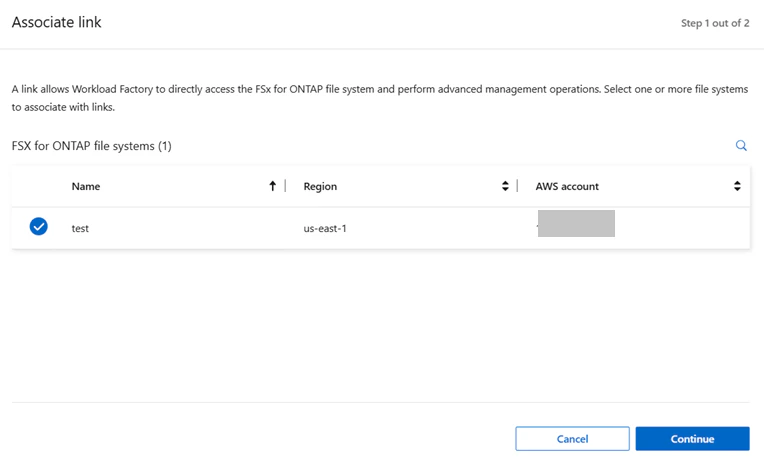Click the Cancel button
The width and height of the screenshot is (764, 470).
click(x=572, y=439)
